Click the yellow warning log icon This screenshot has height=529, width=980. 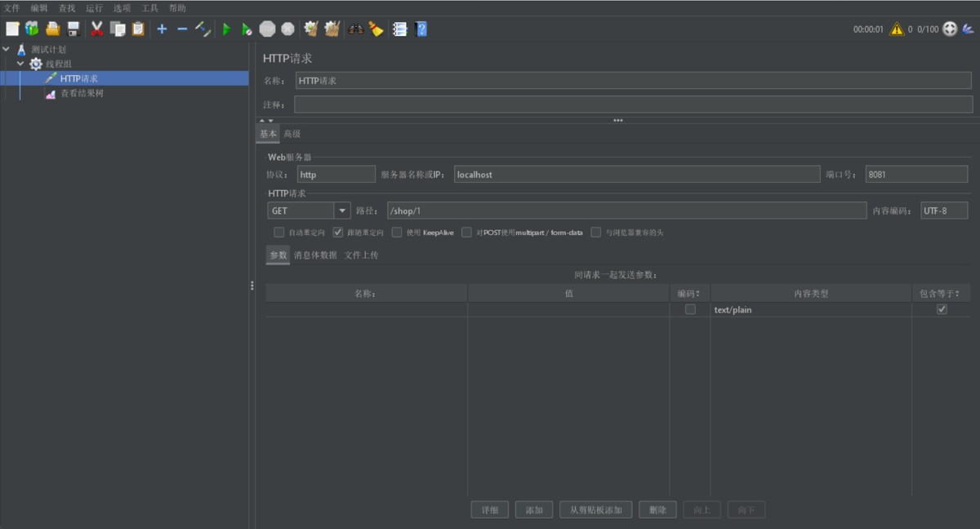tap(897, 29)
